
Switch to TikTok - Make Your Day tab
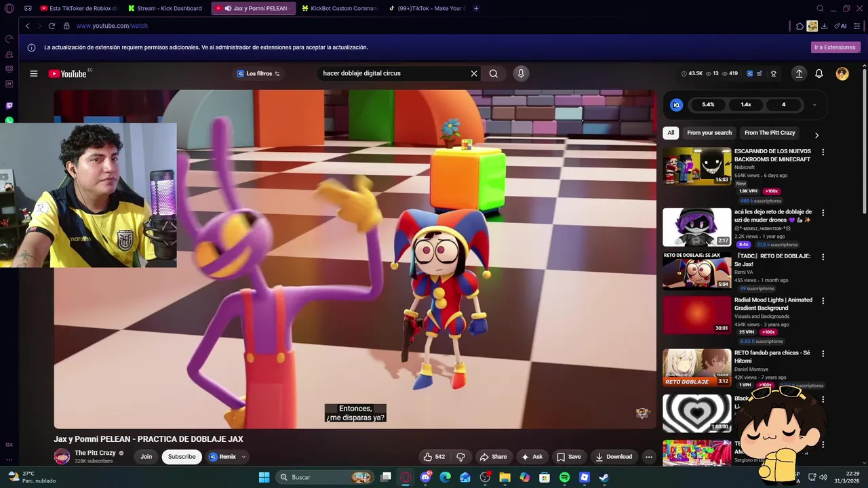[x=427, y=8]
